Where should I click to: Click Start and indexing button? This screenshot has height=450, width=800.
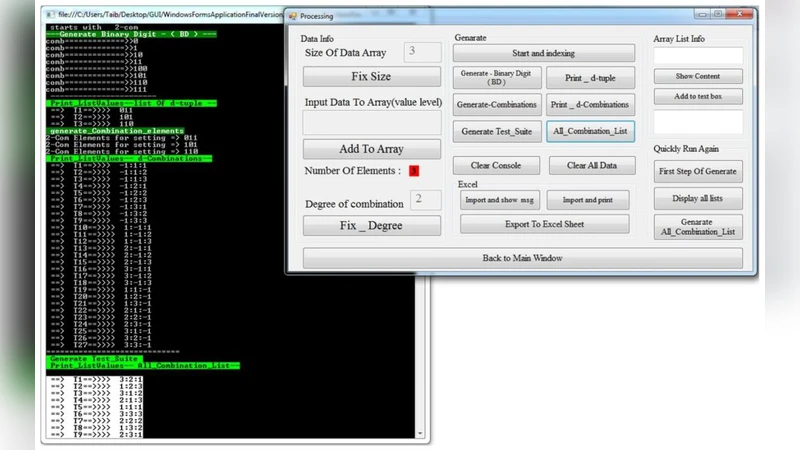tap(543, 53)
